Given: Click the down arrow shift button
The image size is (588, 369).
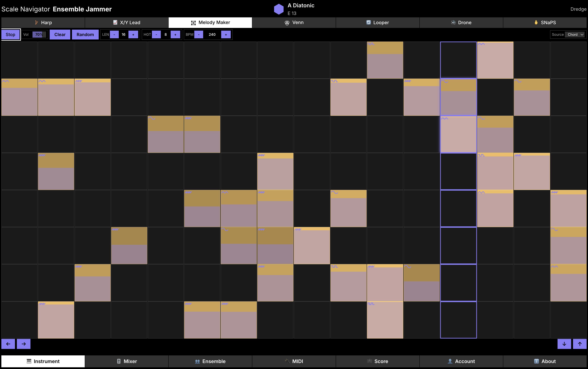Looking at the screenshot, I should (x=564, y=344).
